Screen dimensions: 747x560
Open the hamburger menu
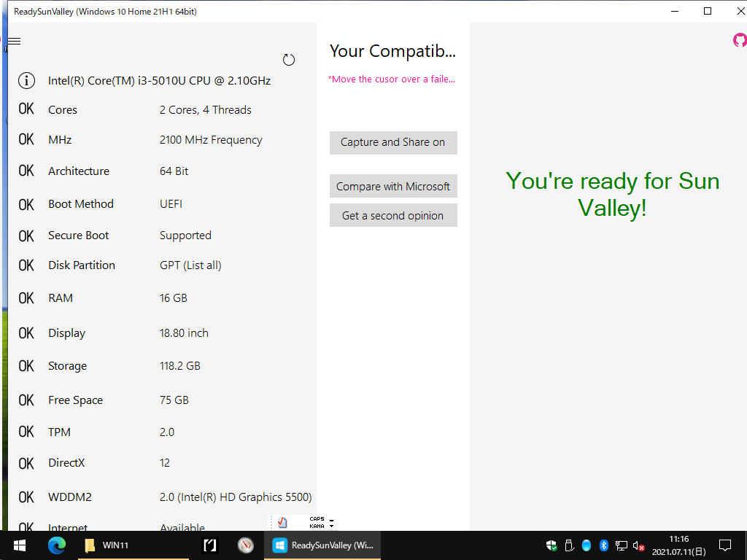click(15, 42)
